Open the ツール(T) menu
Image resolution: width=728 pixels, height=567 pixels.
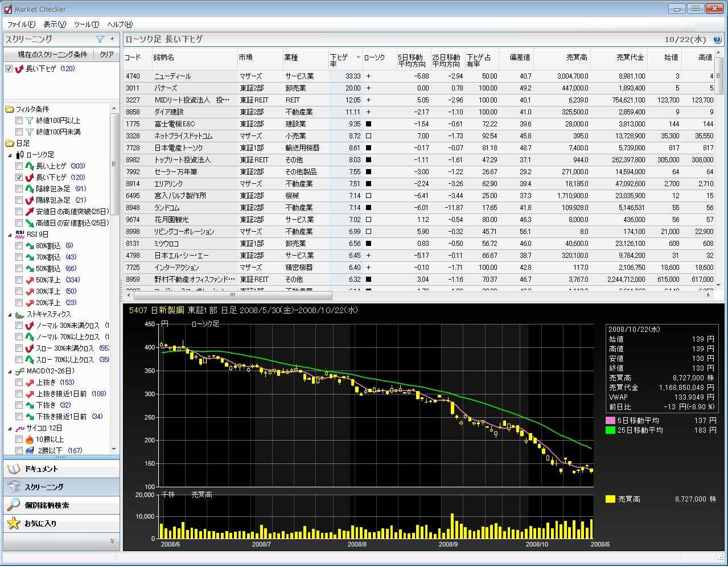point(87,24)
